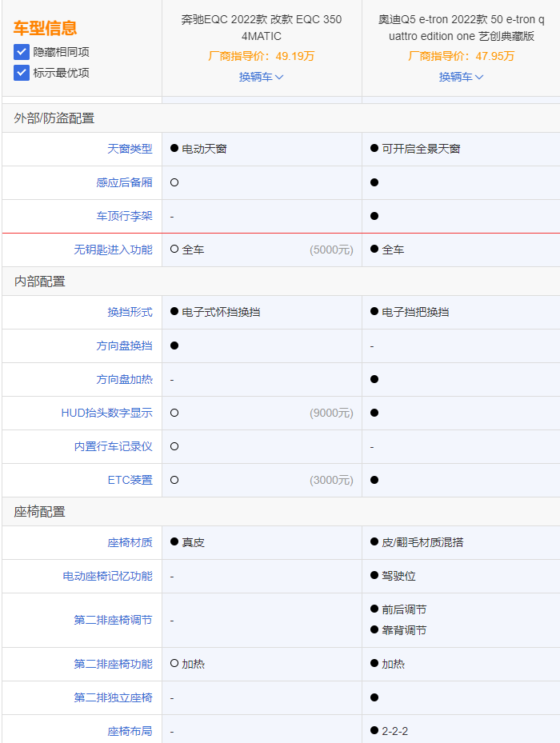Open 换辆车 dropdown for 奔驰EQC
The image size is (560, 743).
pos(262,77)
